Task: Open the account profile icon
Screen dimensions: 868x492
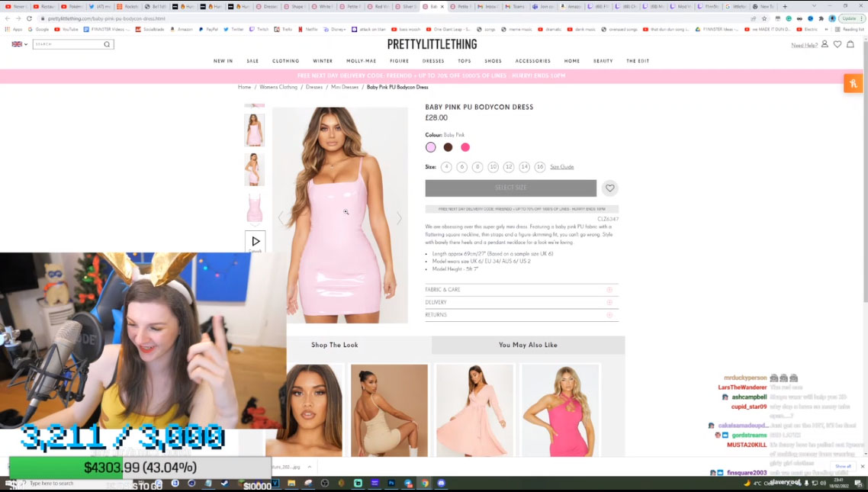Action: 825,44
